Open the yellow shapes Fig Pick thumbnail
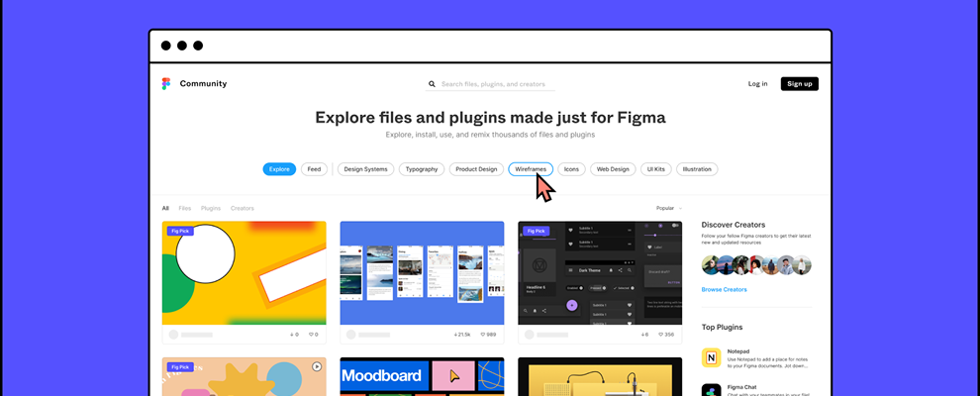Screen dimensions: 980x396 (x=244, y=273)
